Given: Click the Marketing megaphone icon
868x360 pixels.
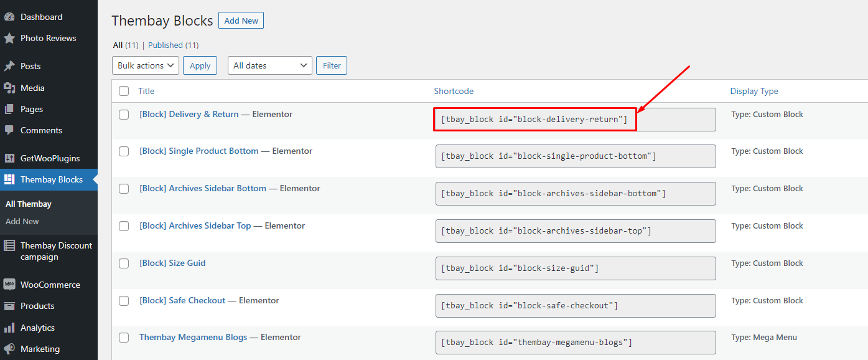Looking at the screenshot, I should click(x=9, y=349).
